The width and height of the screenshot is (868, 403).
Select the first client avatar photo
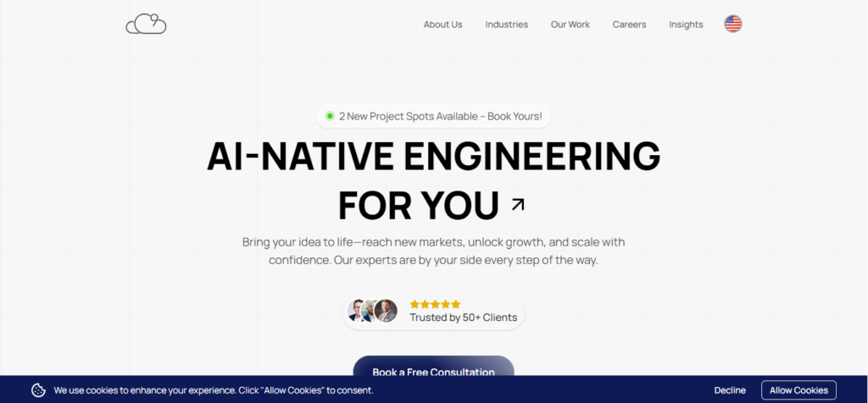357,311
